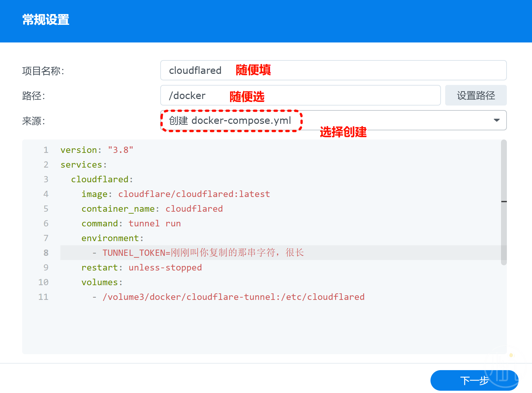
Task: Open the 来源 source dropdown
Action: coord(333,120)
